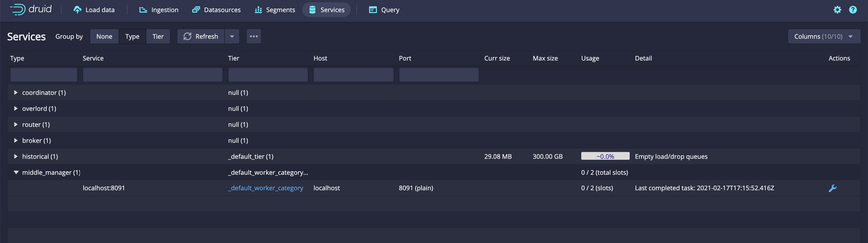Viewport: 868px width, 243px height.
Task: Sort by the Type column header
Action: point(17,58)
